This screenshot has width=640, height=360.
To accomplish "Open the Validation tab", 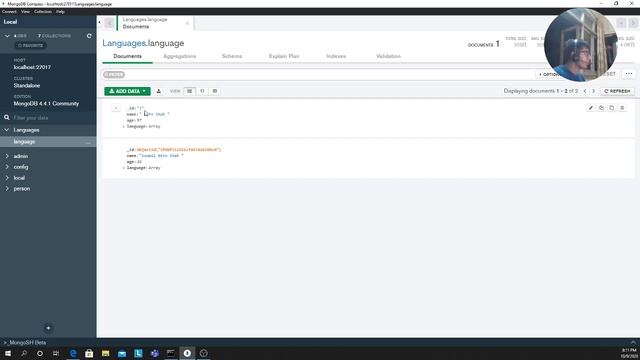I will click(388, 56).
